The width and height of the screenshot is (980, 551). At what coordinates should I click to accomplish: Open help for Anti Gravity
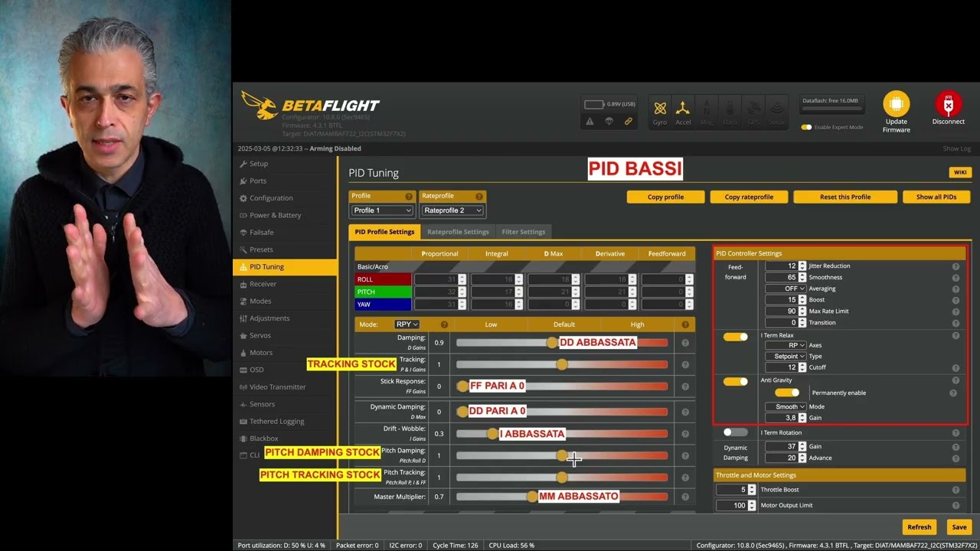955,380
